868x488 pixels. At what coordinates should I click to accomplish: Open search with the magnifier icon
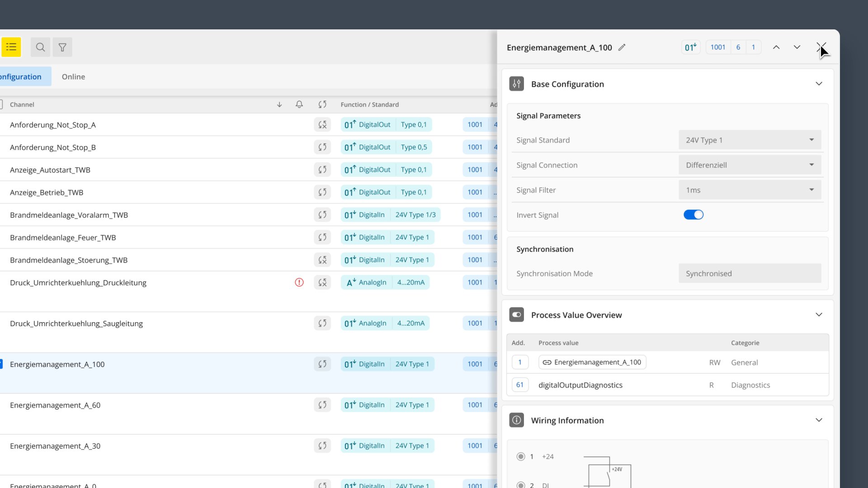click(40, 47)
